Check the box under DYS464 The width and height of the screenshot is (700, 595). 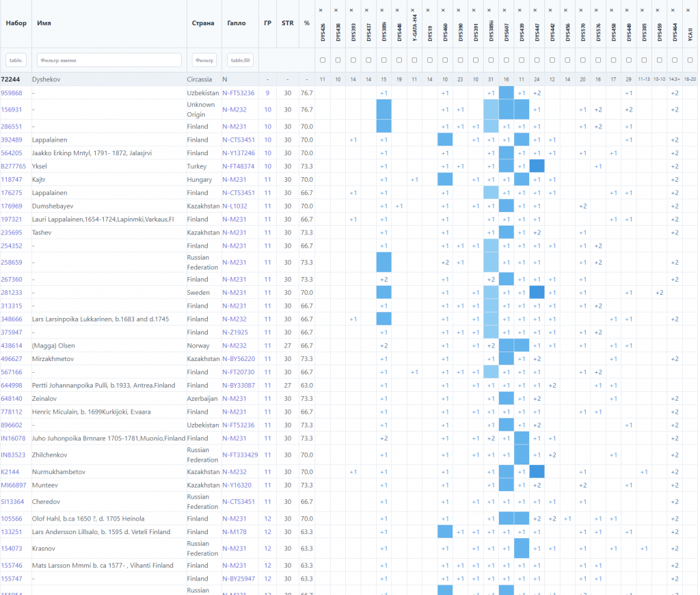pyautogui.click(x=675, y=60)
